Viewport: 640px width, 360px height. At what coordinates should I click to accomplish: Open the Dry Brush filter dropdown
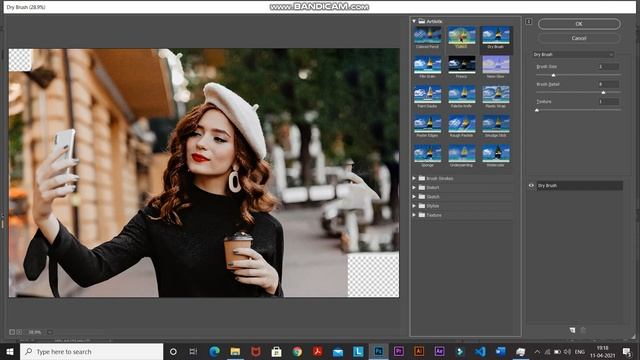(x=573, y=55)
